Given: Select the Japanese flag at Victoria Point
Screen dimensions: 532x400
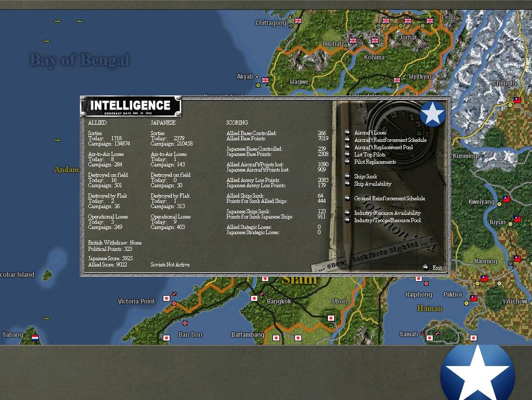Looking at the screenshot, I should [x=166, y=298].
